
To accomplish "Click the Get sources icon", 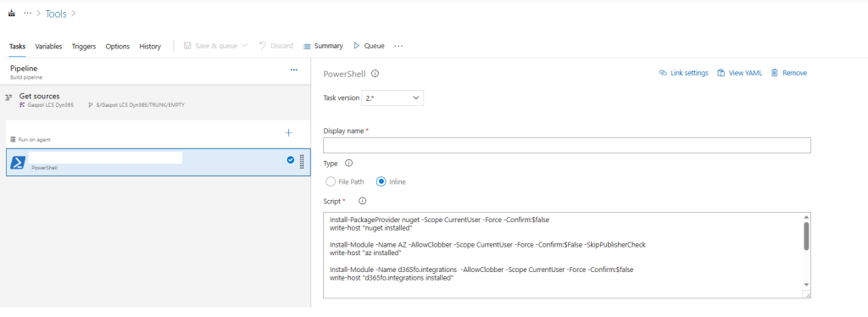I will (8, 97).
